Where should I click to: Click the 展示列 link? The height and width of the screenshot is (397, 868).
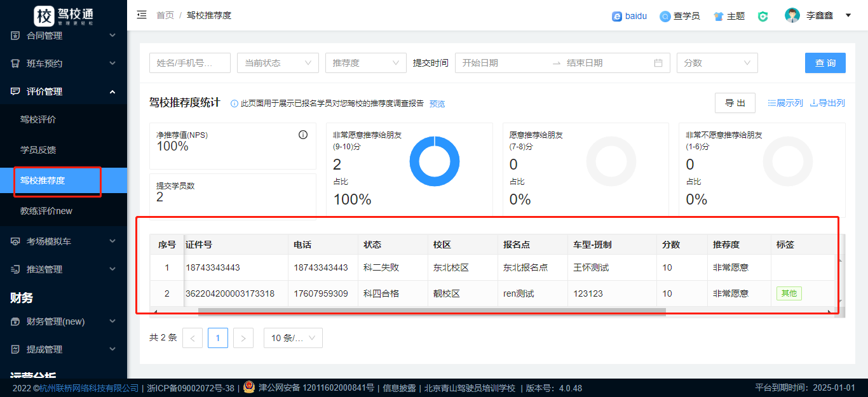point(785,103)
